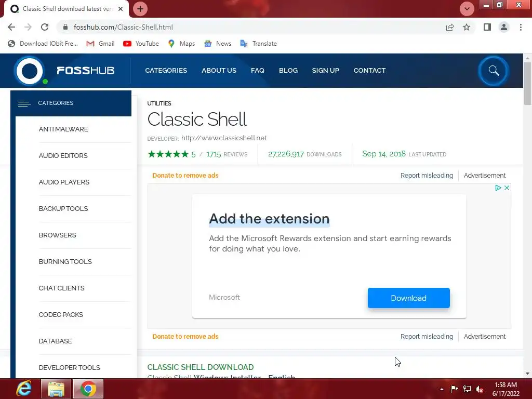The height and width of the screenshot is (399, 532).
Task: Open the Gmail bookmark
Action: [100, 44]
